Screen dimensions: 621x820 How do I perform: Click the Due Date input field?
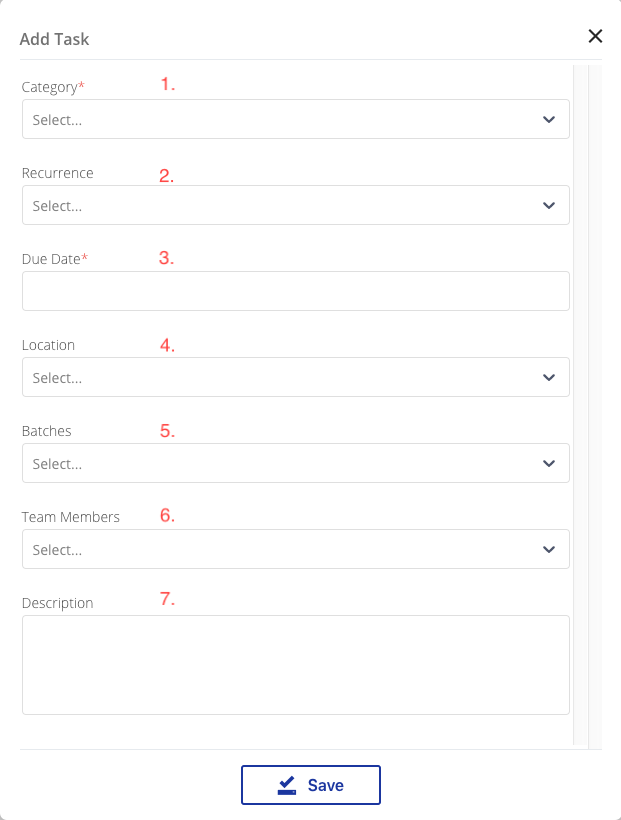tap(296, 291)
